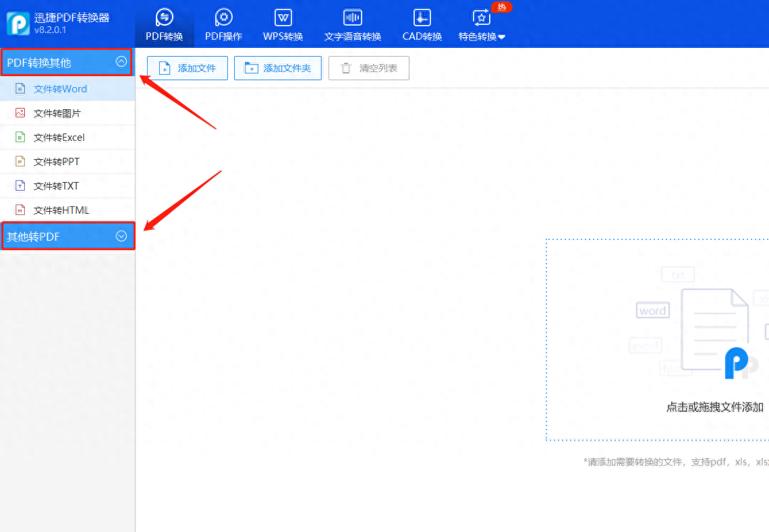The image size is (769, 532).
Task: Click the 其他转PDF down chevron icon
Action: 121,237
